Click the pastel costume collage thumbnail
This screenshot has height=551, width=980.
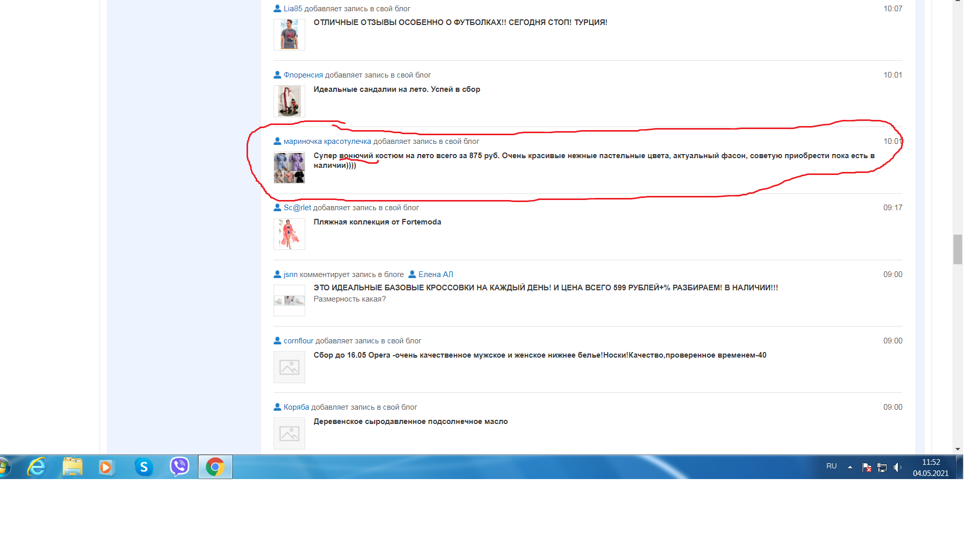point(289,168)
